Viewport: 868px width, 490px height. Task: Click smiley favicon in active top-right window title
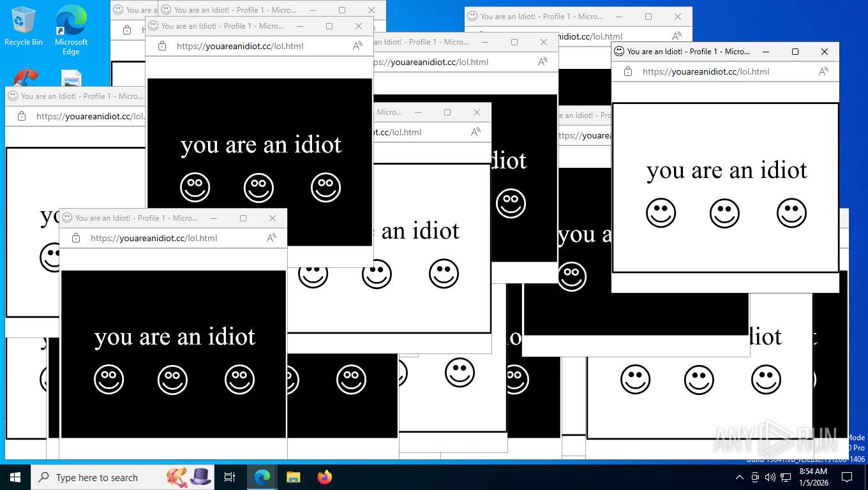tap(619, 51)
